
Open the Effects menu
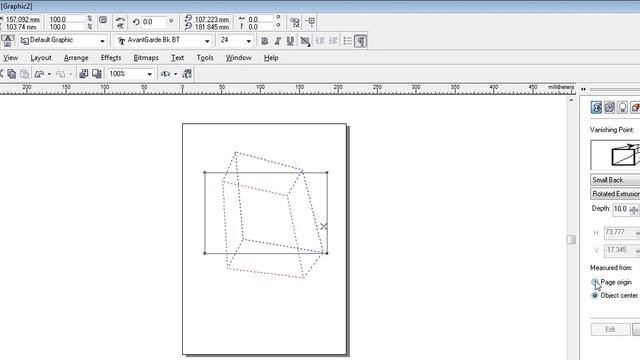111,58
